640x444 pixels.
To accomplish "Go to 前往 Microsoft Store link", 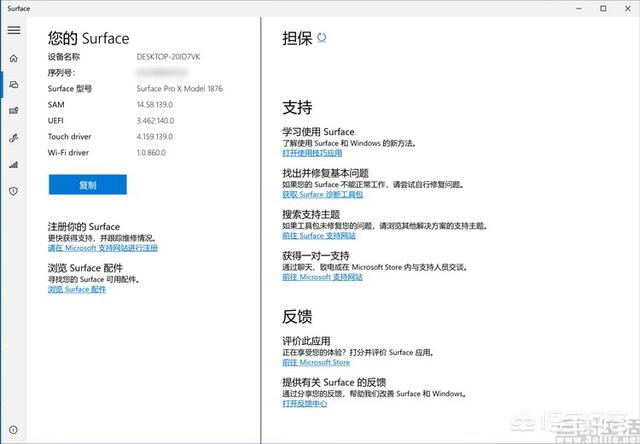I will point(316,362).
